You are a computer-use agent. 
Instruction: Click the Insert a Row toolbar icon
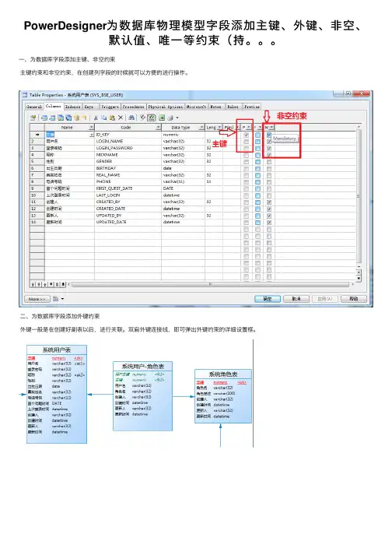(44, 118)
